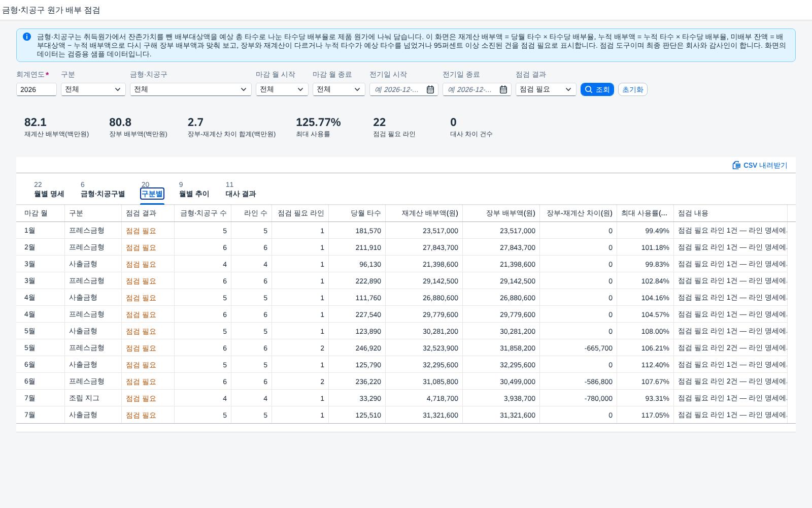Viewport: 812px width, 508px height.
Task: Click the 22 점검 필요 라인 KPI value
Action: pos(379,122)
